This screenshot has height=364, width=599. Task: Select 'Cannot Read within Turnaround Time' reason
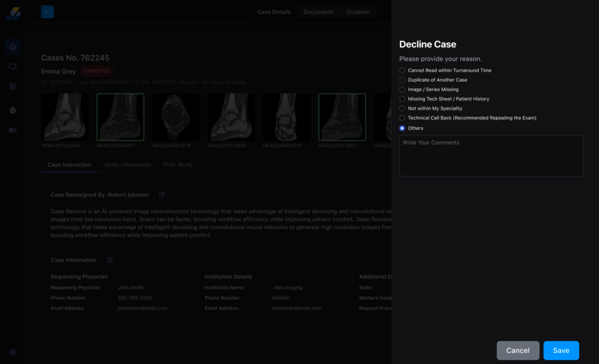point(402,71)
